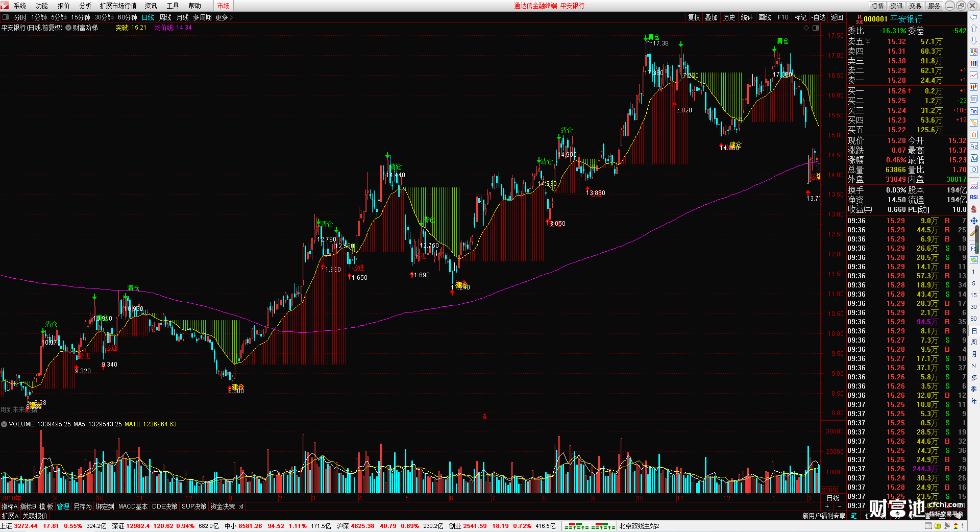
Task: Click the application logo icon
Action: (5, 6)
